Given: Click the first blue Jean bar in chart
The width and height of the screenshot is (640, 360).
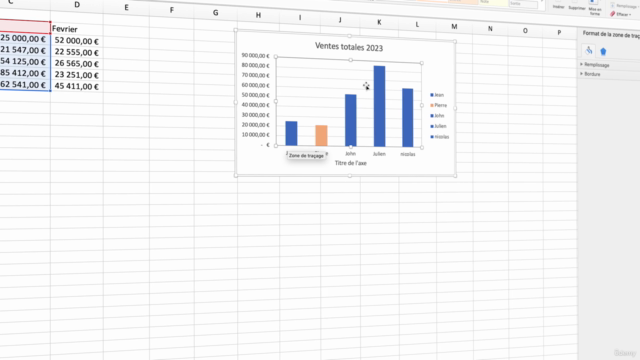Looking at the screenshot, I should tap(291, 133).
